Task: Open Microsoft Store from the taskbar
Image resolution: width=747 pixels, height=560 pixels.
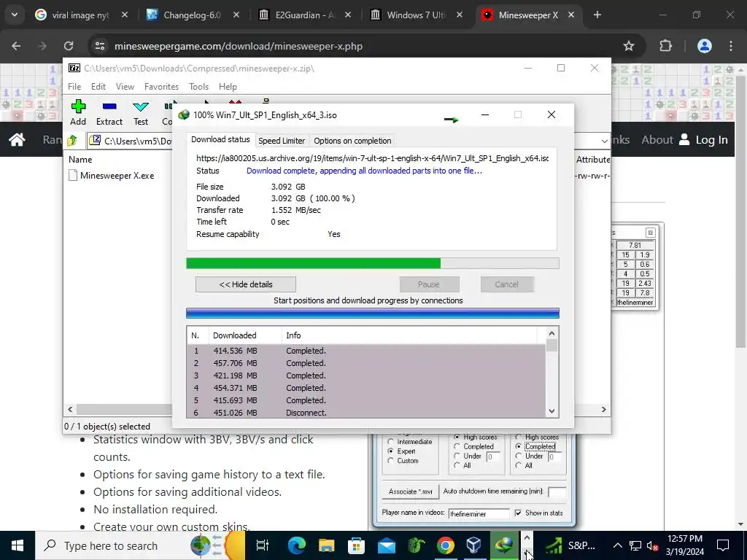Action: [356, 545]
